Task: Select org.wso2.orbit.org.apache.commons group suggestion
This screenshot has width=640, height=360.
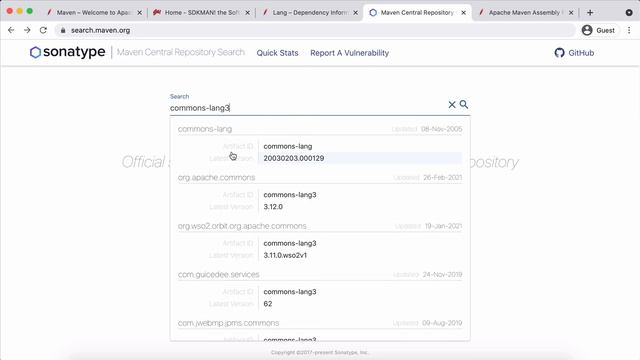Action: click(x=242, y=226)
